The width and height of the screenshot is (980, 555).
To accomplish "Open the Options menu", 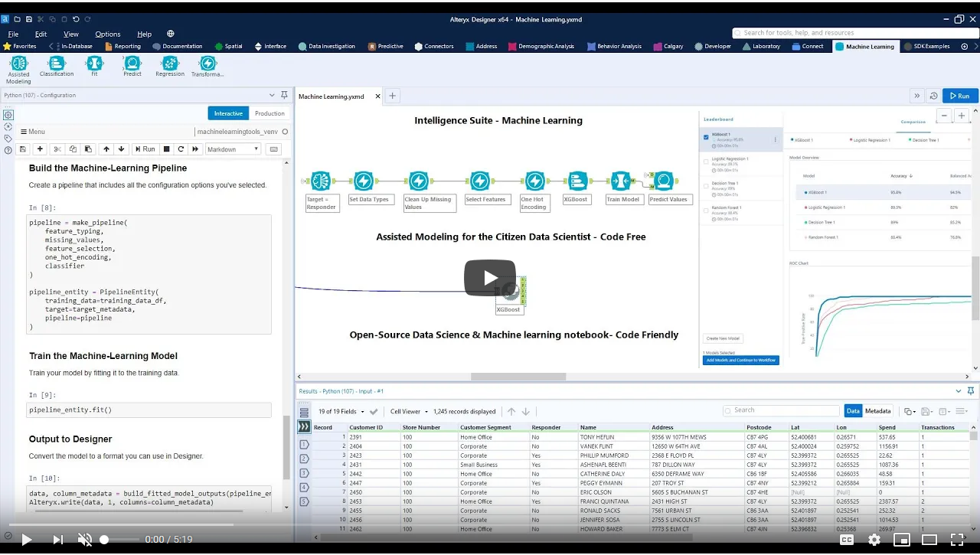I will tap(108, 34).
